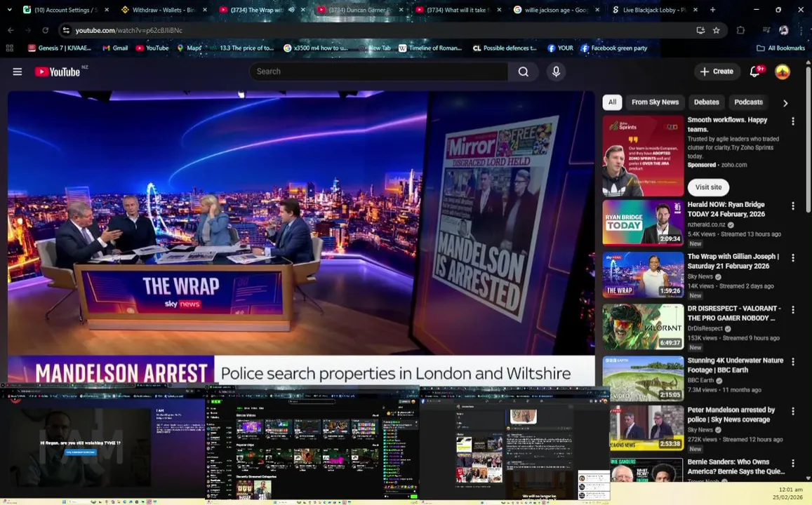Open The Wrap 1:59:26 thumbnail
The width and height of the screenshot is (812, 505).
point(643,274)
